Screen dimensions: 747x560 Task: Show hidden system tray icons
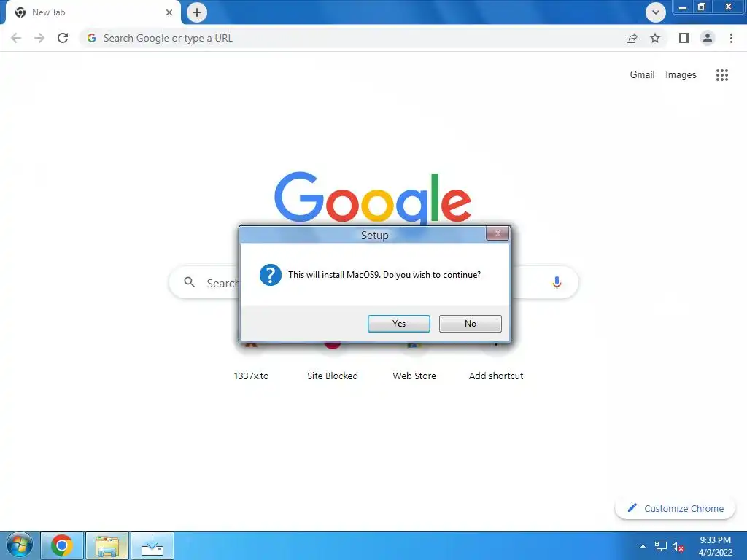pos(643,546)
